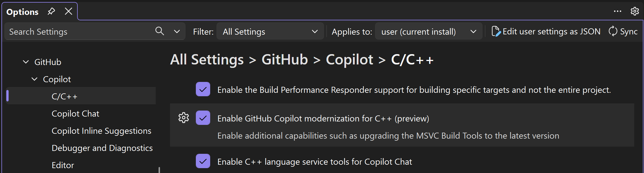The height and width of the screenshot is (173, 644).
Task: Sync settings using the Sync icon
Action: pos(613,31)
